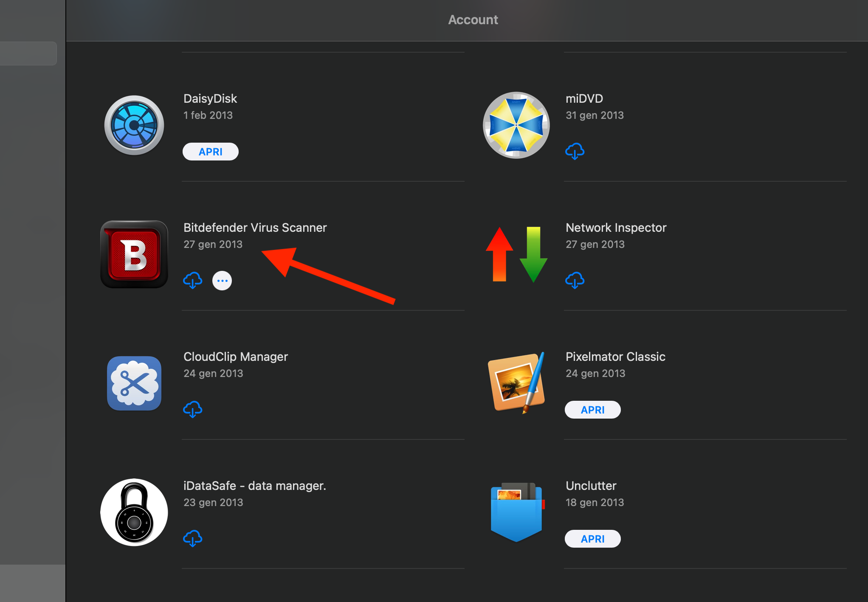Select the Network Inspector title
868x602 pixels.
(x=616, y=228)
